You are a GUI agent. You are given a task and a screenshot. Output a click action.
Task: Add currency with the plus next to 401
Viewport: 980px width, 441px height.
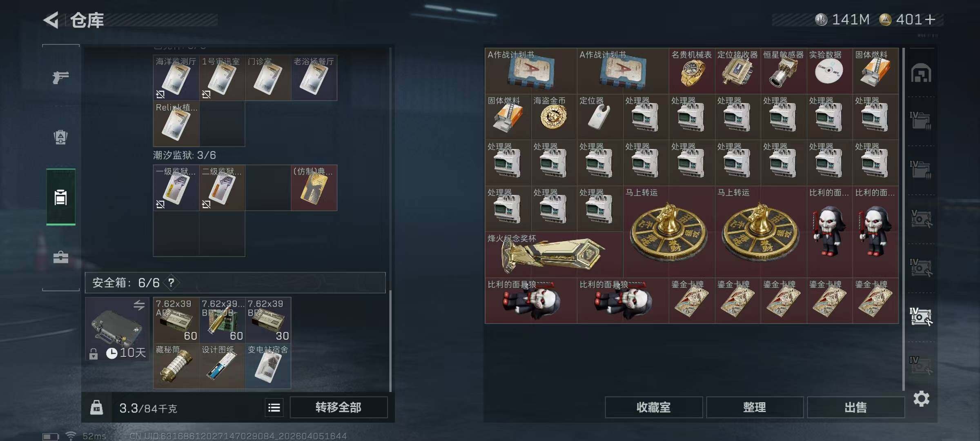click(x=930, y=20)
